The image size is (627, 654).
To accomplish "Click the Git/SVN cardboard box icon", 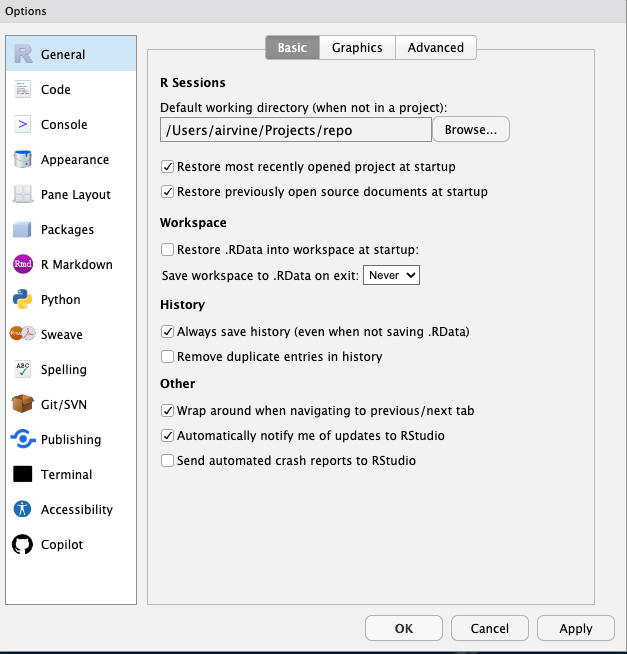I will [23, 404].
